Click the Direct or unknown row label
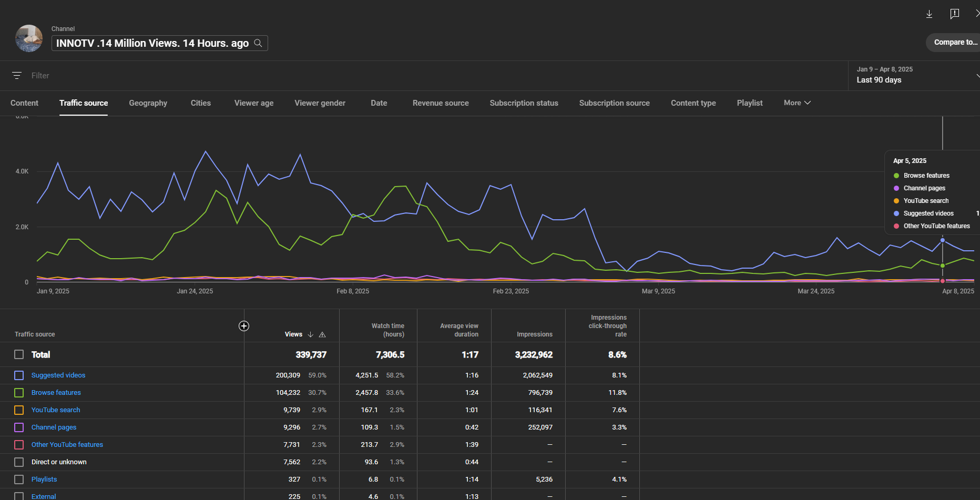980x500 pixels. coord(59,462)
